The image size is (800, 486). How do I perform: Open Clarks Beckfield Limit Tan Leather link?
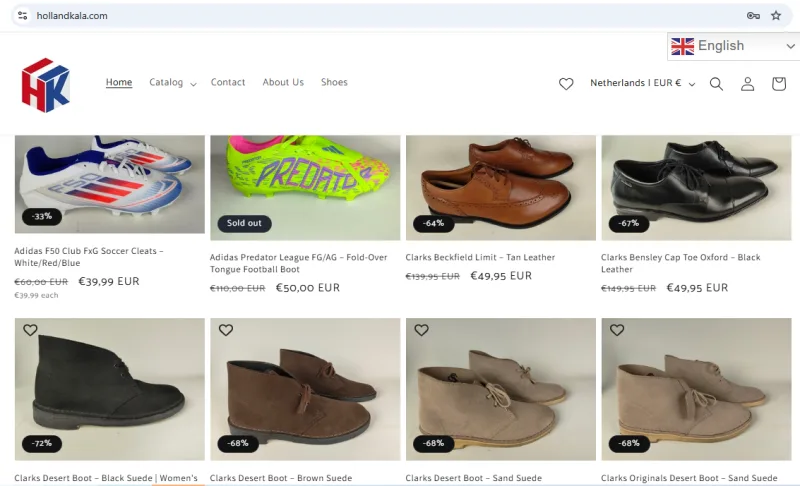[x=480, y=258]
